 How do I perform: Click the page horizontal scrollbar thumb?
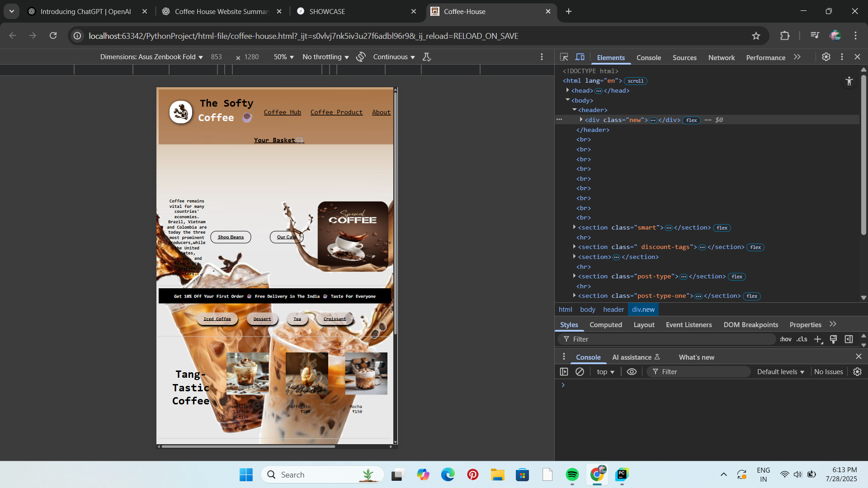(248, 446)
